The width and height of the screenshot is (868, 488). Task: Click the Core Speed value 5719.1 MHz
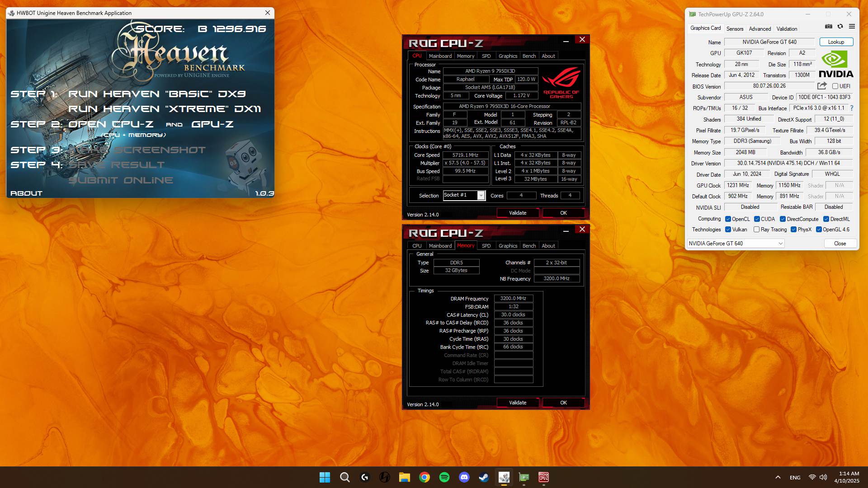click(x=465, y=155)
